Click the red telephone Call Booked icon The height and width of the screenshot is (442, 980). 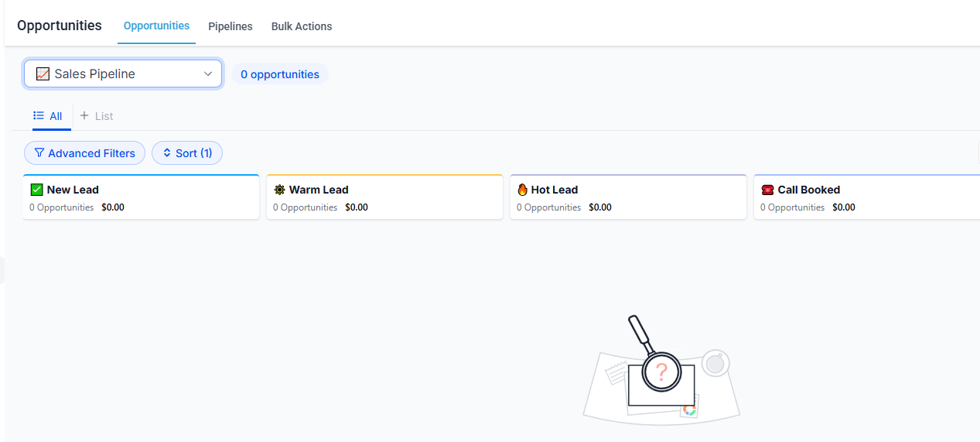(767, 190)
